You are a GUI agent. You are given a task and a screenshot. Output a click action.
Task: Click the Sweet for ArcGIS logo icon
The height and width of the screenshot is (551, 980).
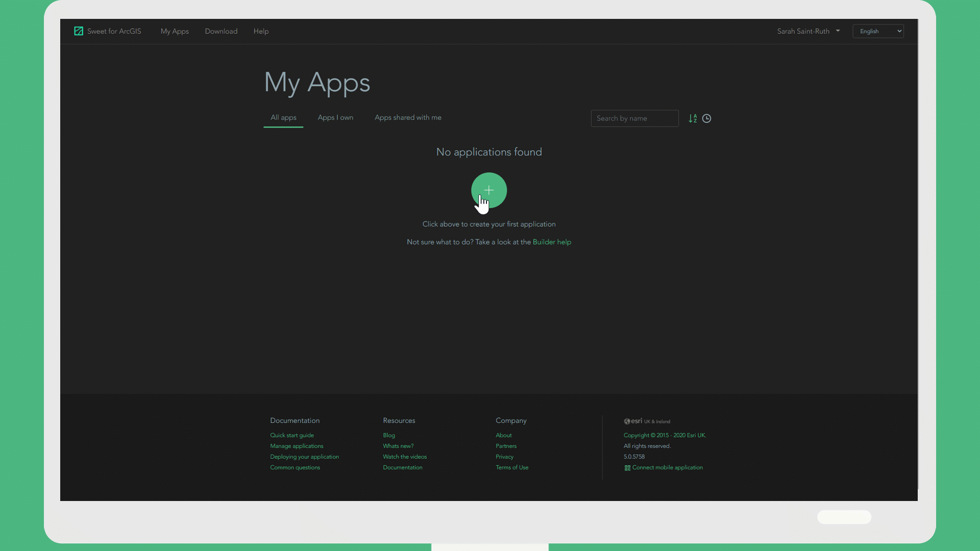(78, 31)
